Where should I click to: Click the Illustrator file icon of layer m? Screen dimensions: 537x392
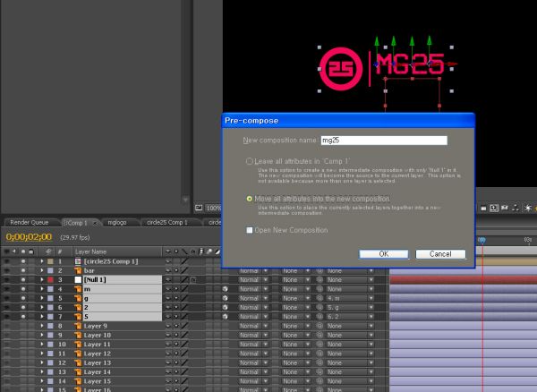78,289
